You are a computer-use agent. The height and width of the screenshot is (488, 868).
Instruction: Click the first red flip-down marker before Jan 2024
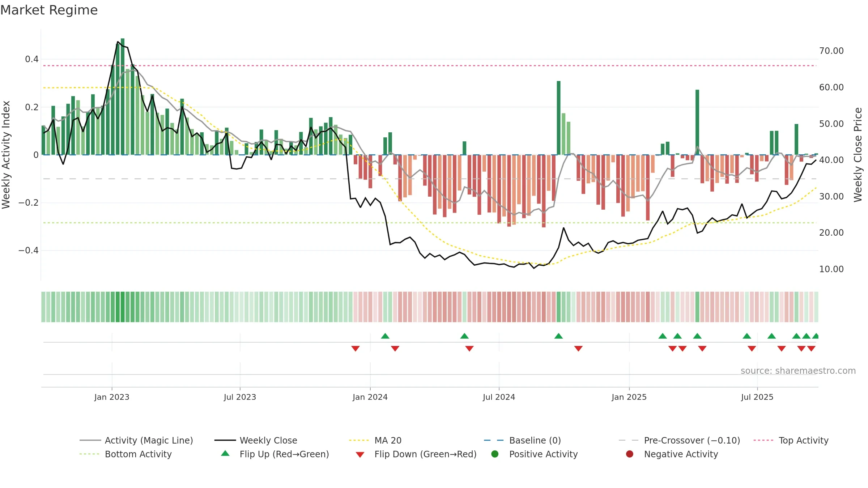pyautogui.click(x=356, y=348)
